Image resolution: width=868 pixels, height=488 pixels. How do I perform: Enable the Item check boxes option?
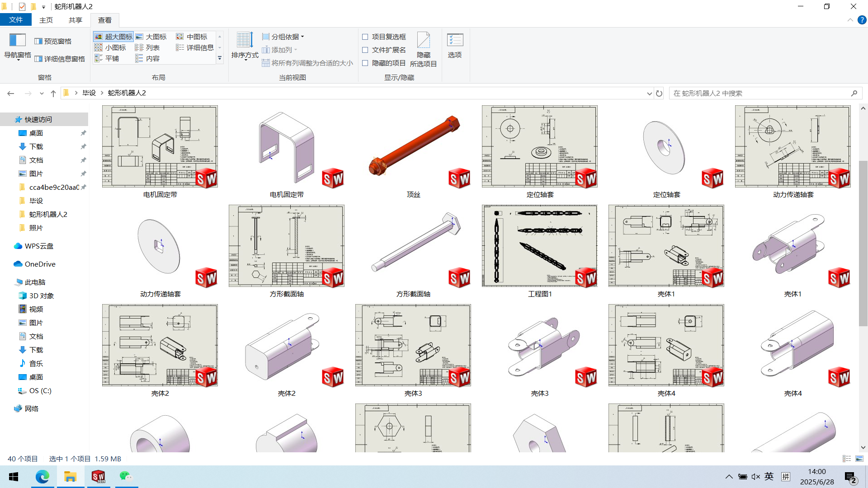pyautogui.click(x=365, y=37)
